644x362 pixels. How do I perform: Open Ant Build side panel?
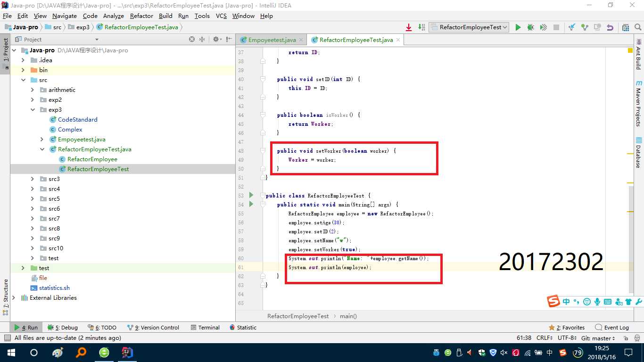tap(639, 56)
